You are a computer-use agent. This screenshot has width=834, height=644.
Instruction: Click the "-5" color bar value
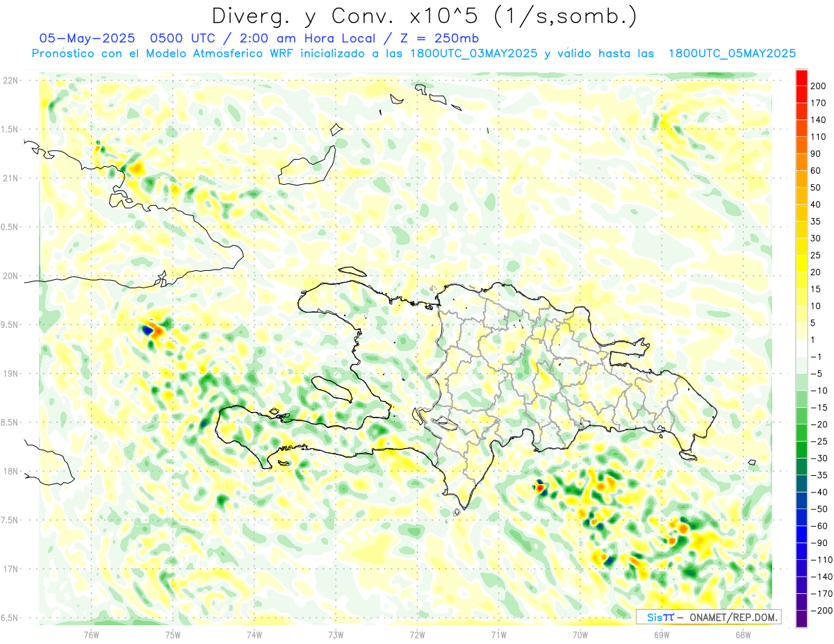click(817, 373)
